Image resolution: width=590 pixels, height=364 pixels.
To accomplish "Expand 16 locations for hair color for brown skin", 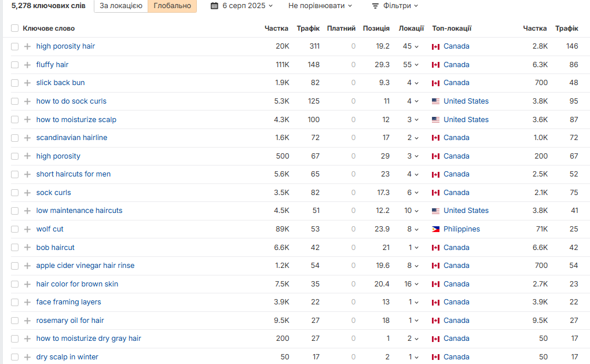I will point(411,284).
